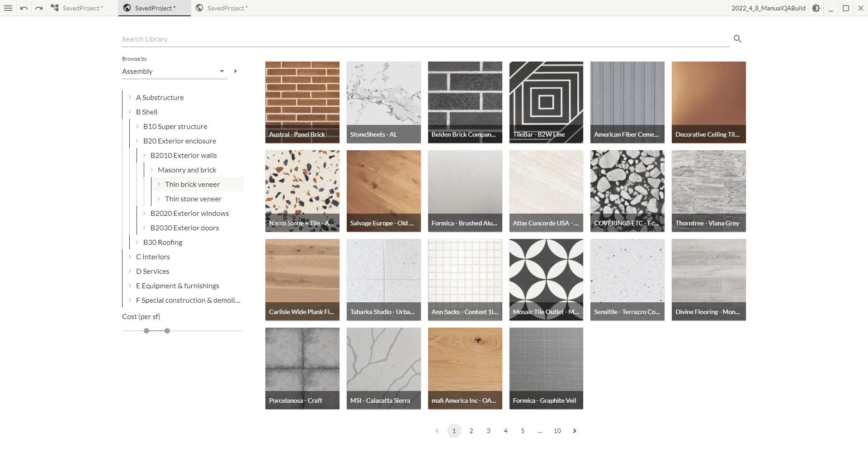Click the left cost slider handle
Viewport: 868px width, 467px height.
146,331
